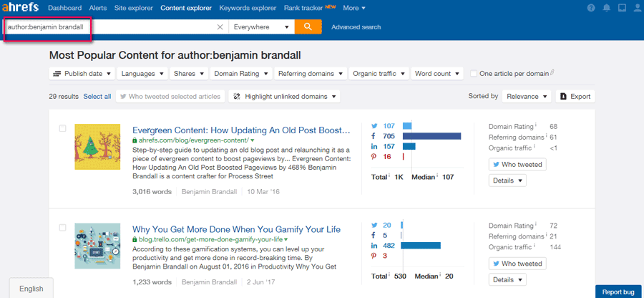Click Referring domains info icon for Evergreen article
Image resolution: width=644 pixels, height=298 pixels.
tap(547, 136)
